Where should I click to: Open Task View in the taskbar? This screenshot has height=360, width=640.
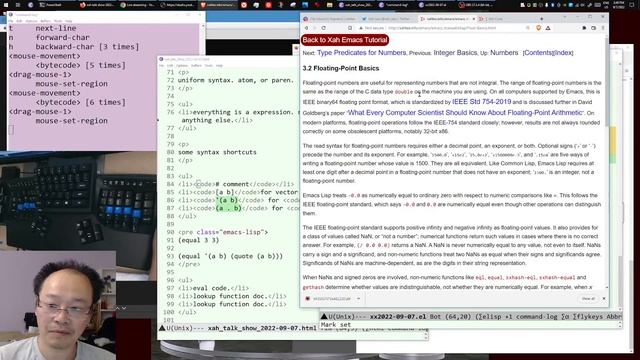tap(18, 5)
